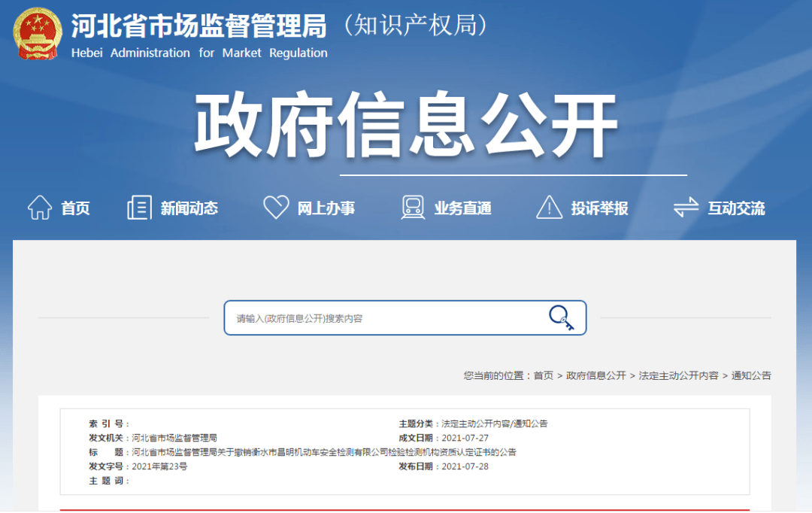This screenshot has height=513, width=812.
Task: Click the 发文机关 value 河北省市场监督管理局
Action: click(174, 438)
